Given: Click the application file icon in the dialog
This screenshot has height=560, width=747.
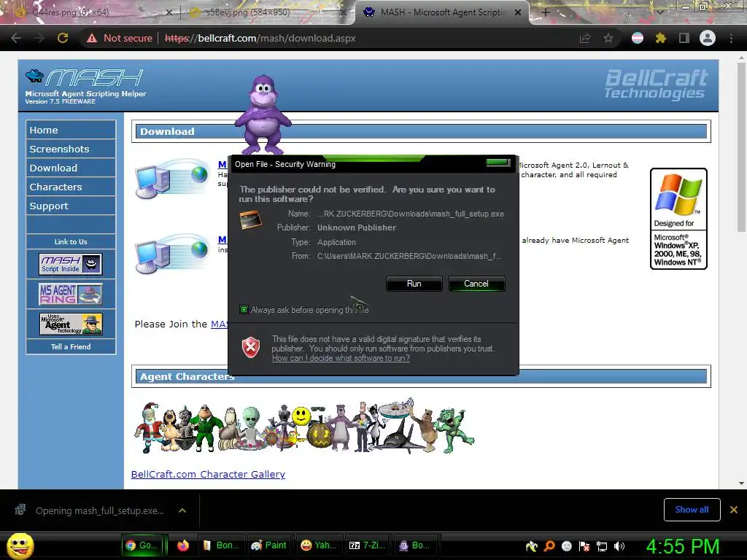Looking at the screenshot, I should tap(251, 220).
